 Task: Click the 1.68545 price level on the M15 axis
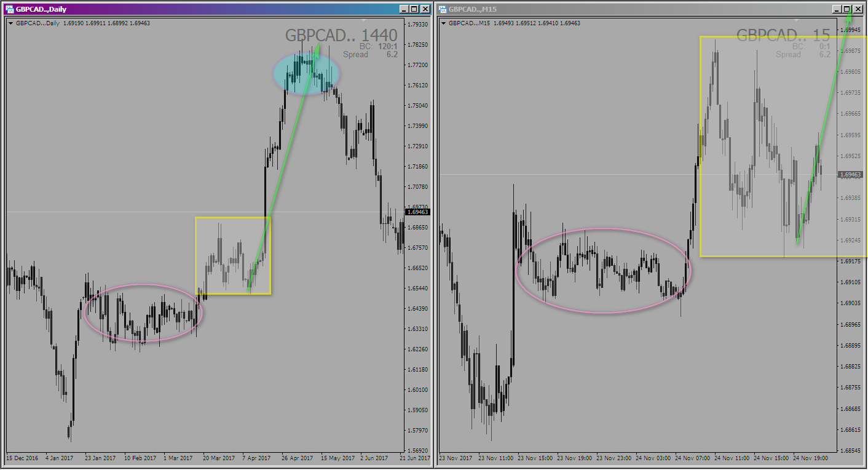pos(851,451)
